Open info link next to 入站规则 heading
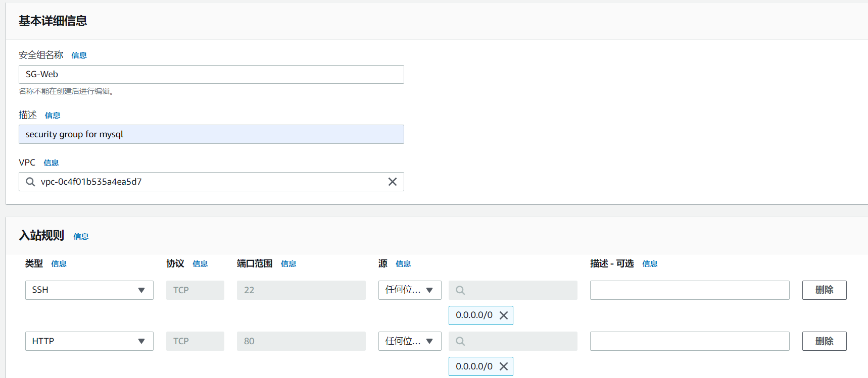Screen dimensions: 868x378 81,237
